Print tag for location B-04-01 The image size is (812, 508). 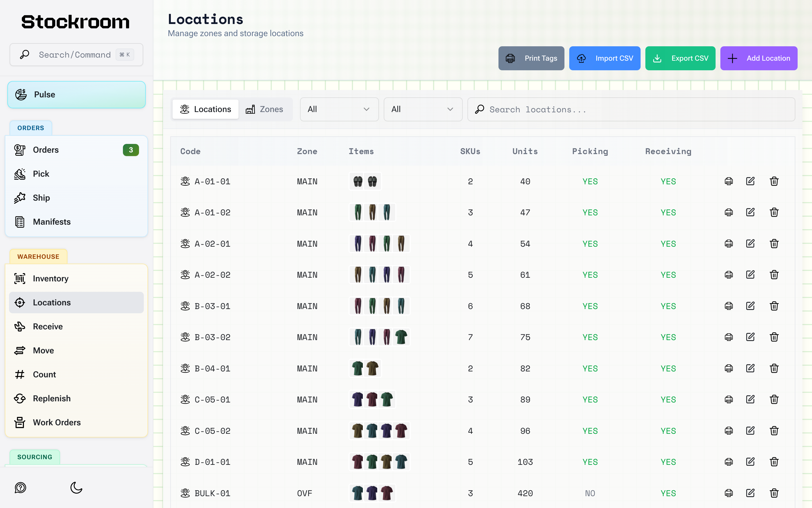tap(729, 369)
